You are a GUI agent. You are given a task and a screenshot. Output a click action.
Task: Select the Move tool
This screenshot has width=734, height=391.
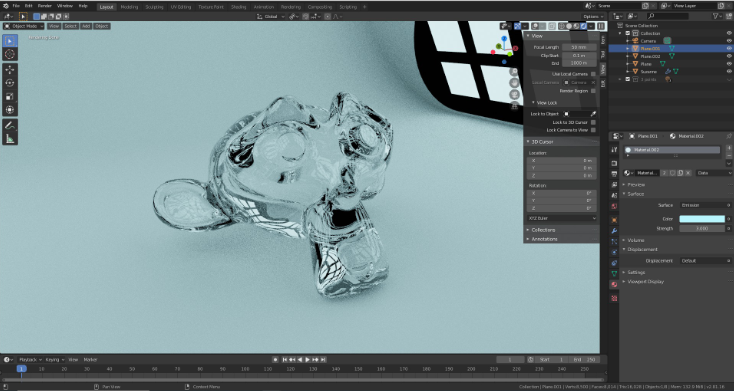[x=10, y=70]
